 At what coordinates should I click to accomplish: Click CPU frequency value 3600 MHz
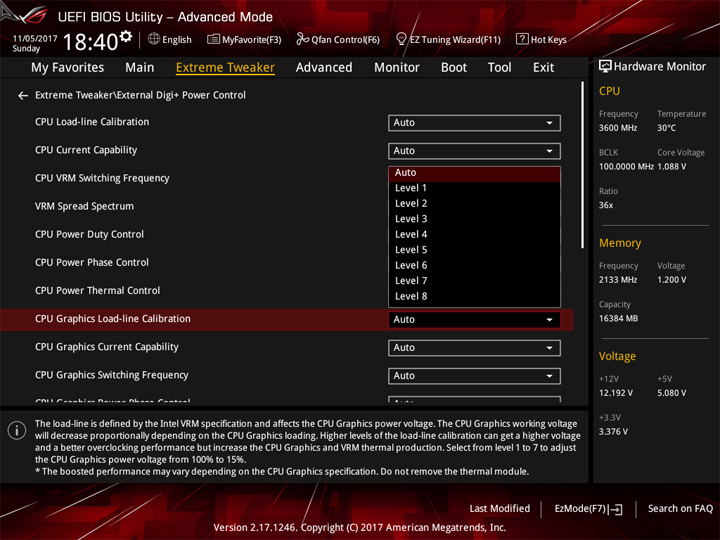(x=618, y=128)
